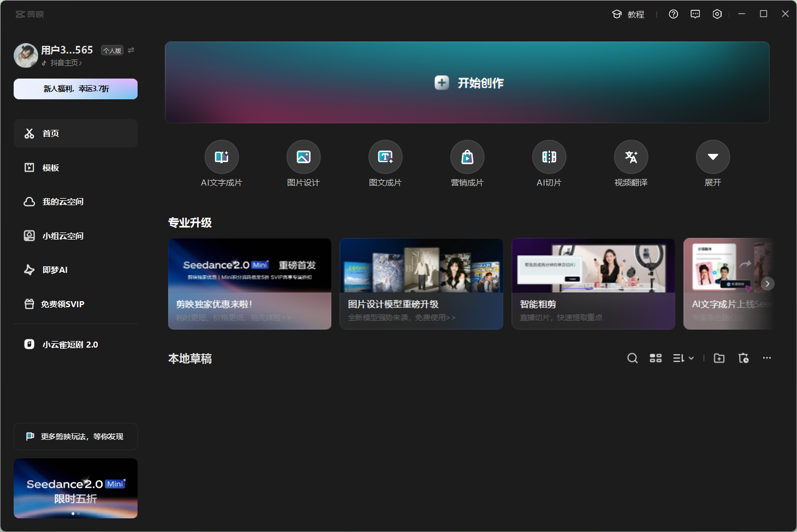
Task: Click the 专业升级 section heading
Action: pos(190,223)
